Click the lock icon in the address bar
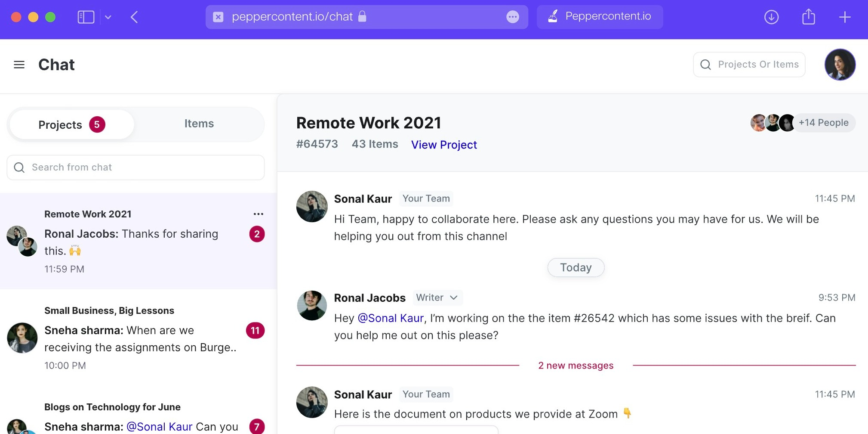The image size is (868, 434). pyautogui.click(x=362, y=16)
